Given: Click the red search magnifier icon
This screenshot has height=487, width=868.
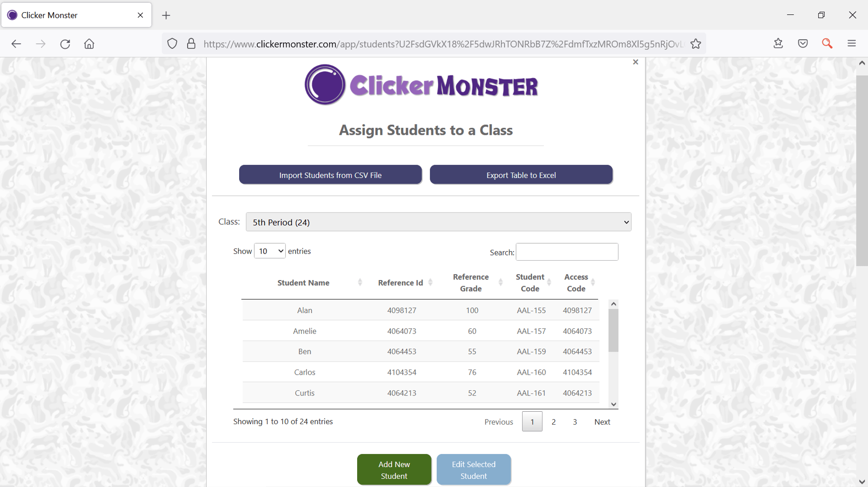Looking at the screenshot, I should pos(827,43).
